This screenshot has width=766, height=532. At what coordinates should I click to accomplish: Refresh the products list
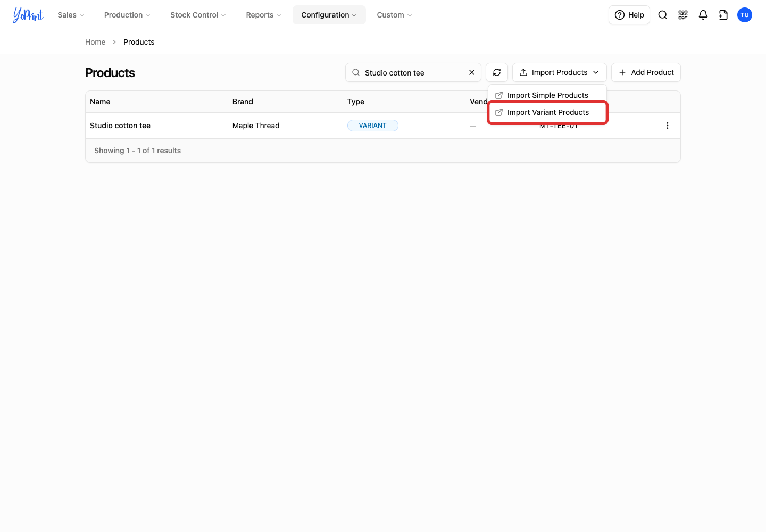[x=497, y=72]
